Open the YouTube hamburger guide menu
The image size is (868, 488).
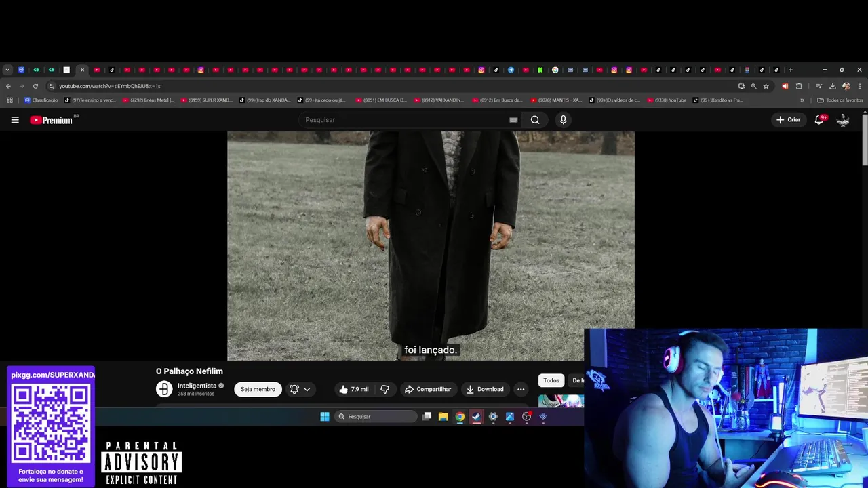click(15, 120)
